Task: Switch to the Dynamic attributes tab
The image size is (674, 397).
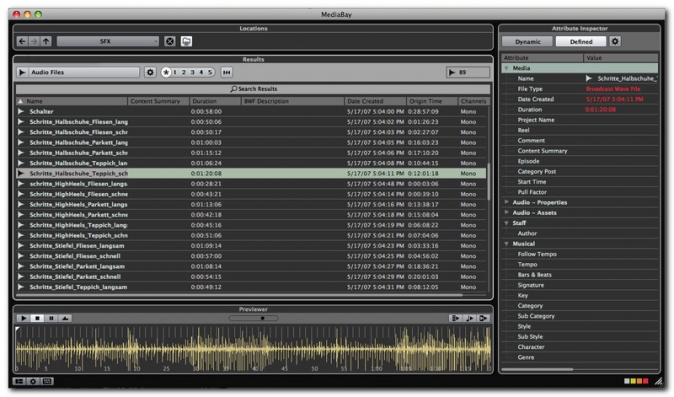Action: coord(528,42)
